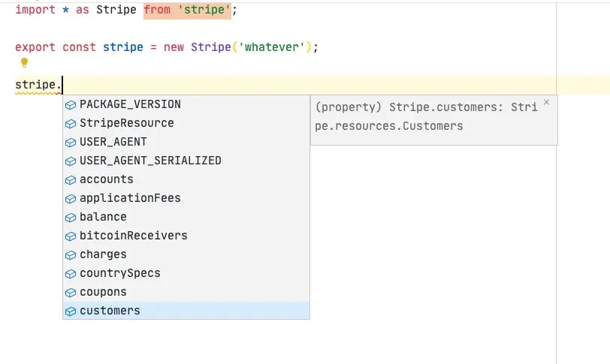Pick countrySpecs from the completion list
Screen dimensions: 610x364
click(119, 273)
